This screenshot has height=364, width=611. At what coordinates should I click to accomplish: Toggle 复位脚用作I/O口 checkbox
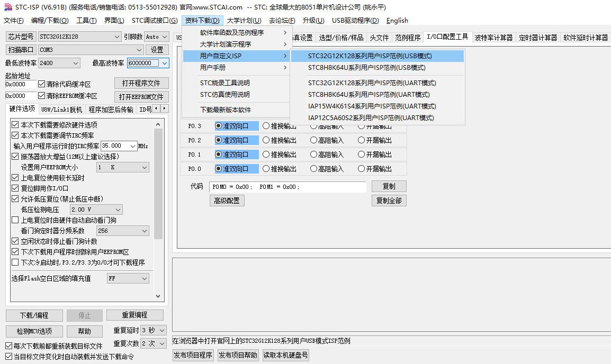(15, 188)
